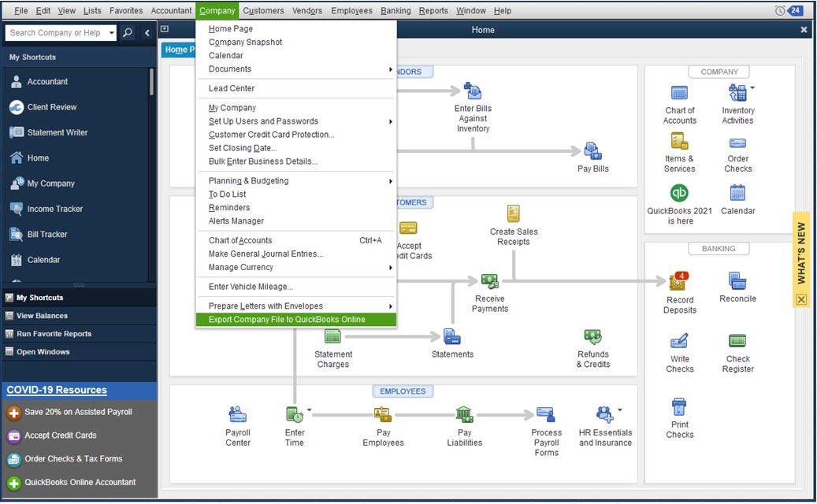Click the Enter Time icon
The height and width of the screenshot is (504, 817).
(x=295, y=415)
